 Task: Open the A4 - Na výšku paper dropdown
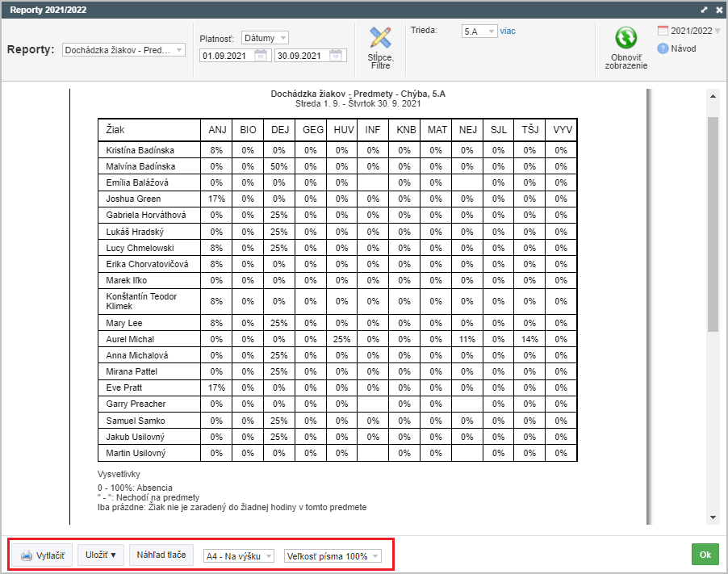[x=239, y=556]
